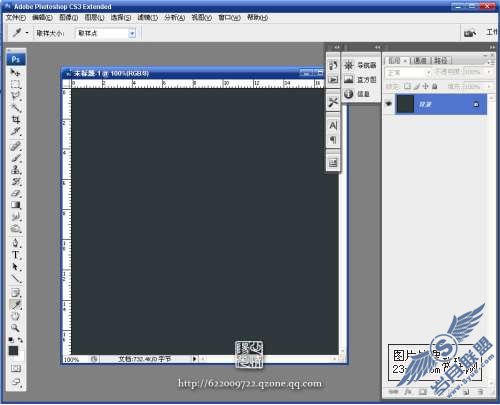Select the Type tool

point(15,255)
